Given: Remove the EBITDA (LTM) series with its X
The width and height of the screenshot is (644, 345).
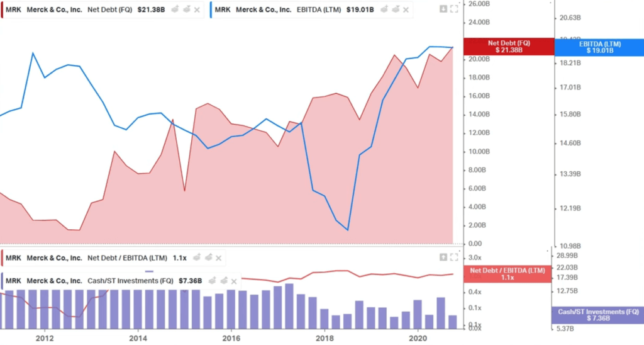Looking at the screenshot, I should [x=406, y=10].
